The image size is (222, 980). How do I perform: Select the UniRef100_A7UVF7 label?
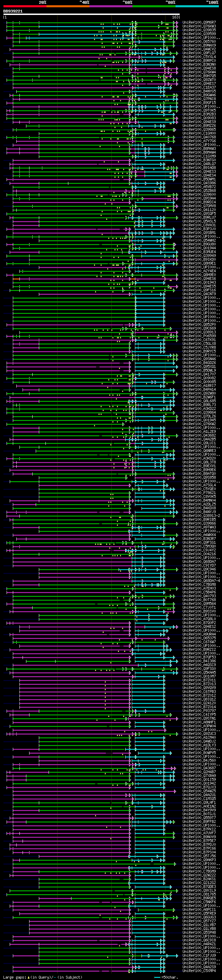click(x=199, y=833)
